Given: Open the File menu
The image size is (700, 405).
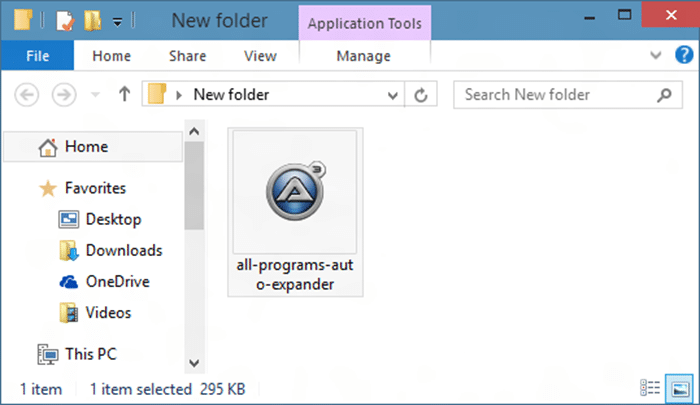Looking at the screenshot, I should click(38, 55).
